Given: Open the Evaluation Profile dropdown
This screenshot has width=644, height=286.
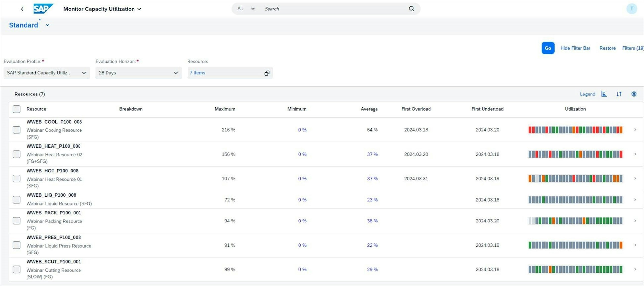Looking at the screenshot, I should tap(84, 73).
